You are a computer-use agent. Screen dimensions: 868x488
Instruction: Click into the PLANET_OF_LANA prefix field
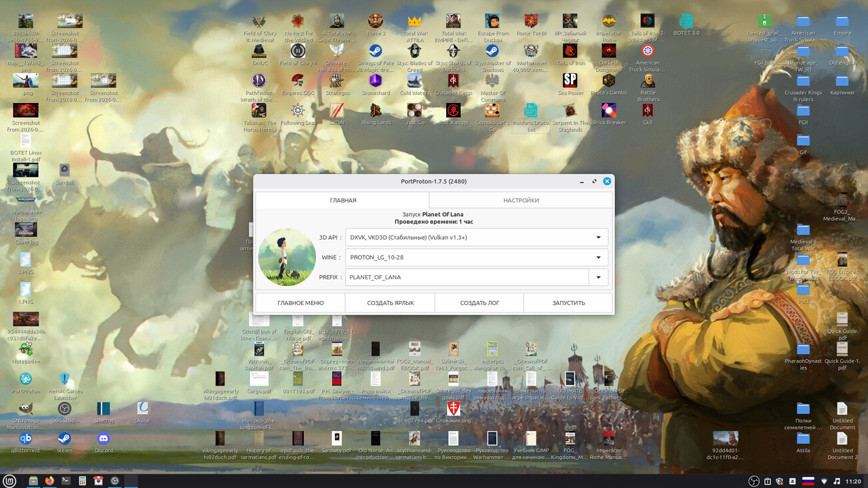point(467,277)
